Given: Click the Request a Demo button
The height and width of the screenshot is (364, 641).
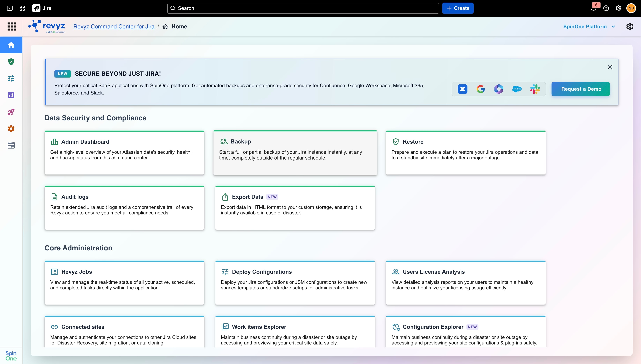Looking at the screenshot, I should 581,89.
